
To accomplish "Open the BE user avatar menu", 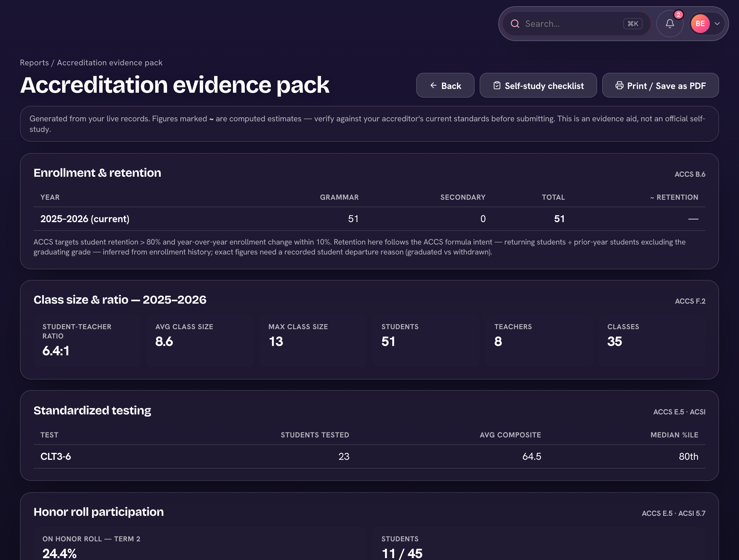I will point(700,24).
